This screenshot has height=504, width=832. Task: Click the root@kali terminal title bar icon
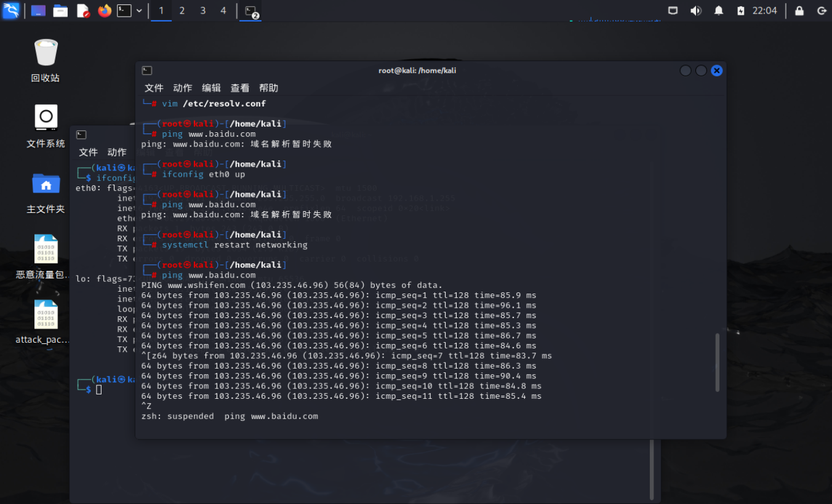tap(146, 70)
